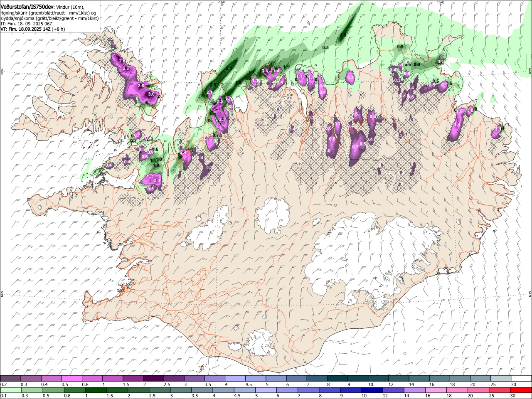Viewport: 532px width, 399px height.
Task: Click the 2.5 rain value on the map
Action: pos(213,85)
